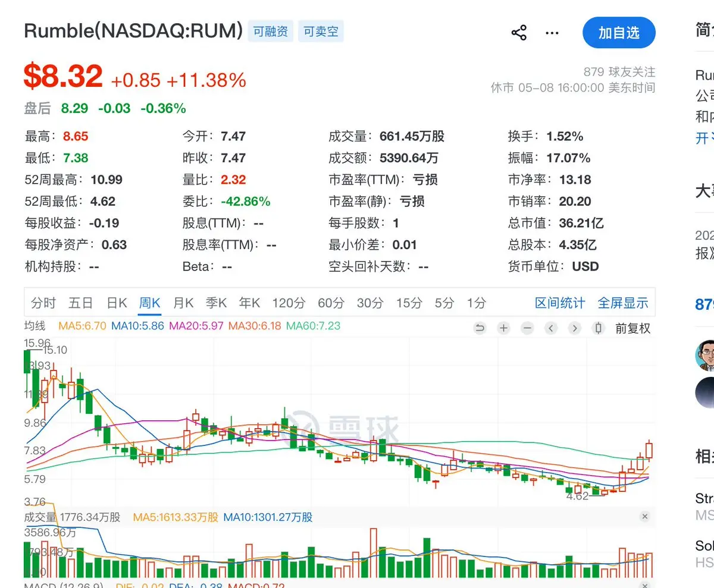Viewport: 714px width, 588px height.
Task: Switch to the 分时 chart tab
Action: click(43, 303)
